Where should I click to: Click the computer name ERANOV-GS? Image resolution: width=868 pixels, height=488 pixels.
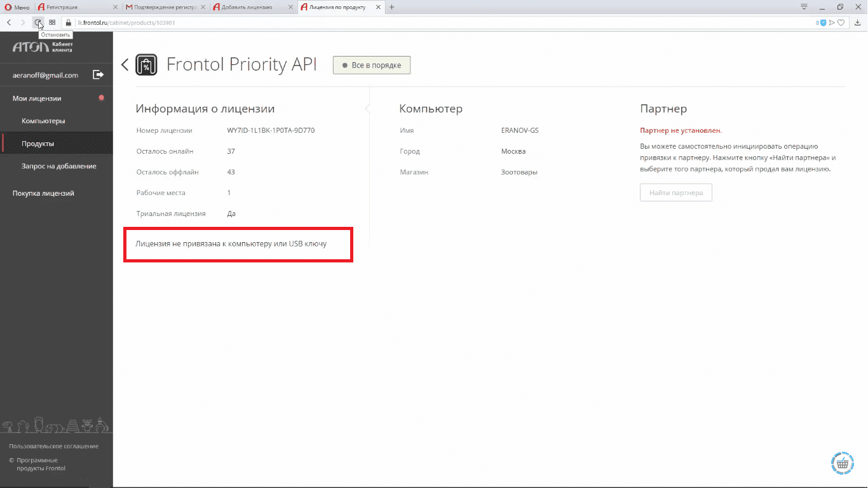[x=520, y=130]
